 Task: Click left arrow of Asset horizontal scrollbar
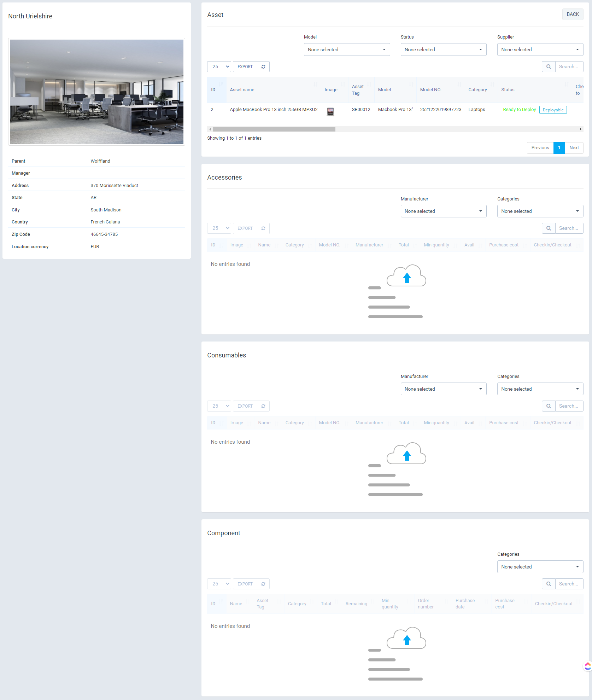(x=210, y=129)
